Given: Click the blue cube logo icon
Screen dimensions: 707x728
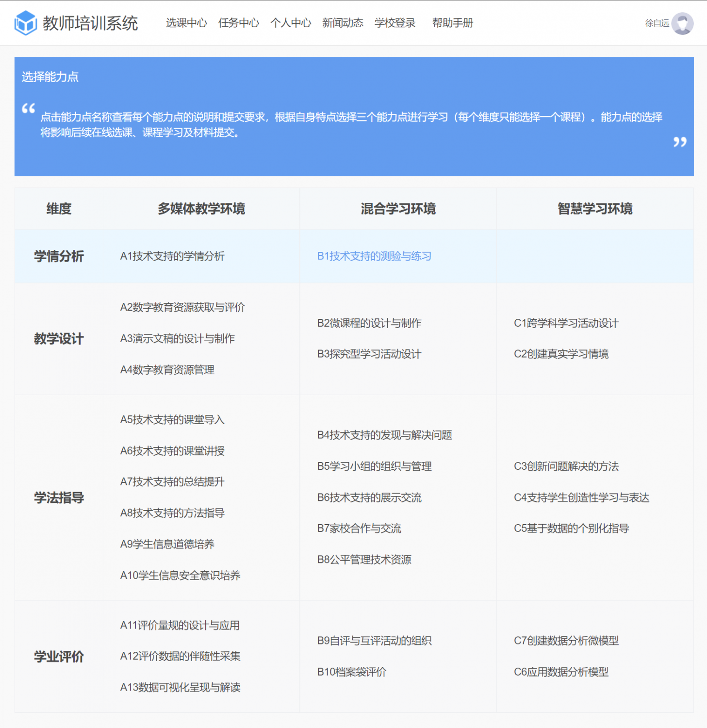Looking at the screenshot, I should 26,23.
